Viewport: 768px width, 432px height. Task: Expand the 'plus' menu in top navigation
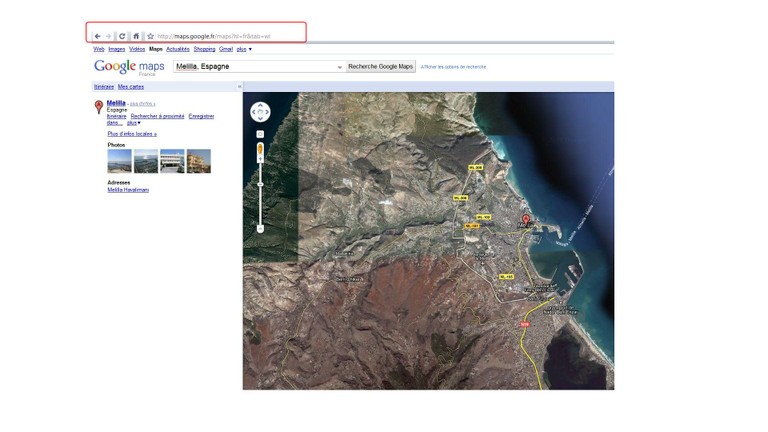click(243, 49)
